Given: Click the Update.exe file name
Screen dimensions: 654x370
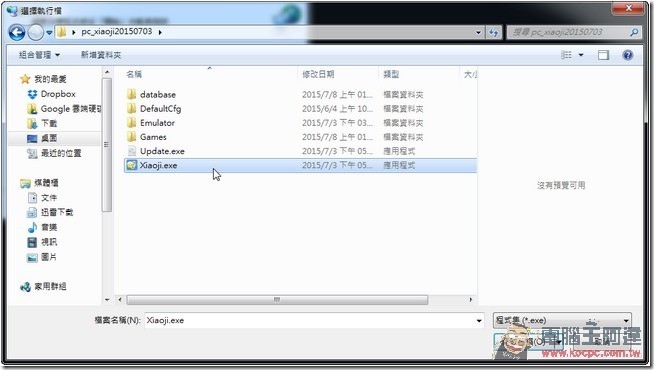Looking at the screenshot, I should click(162, 151).
